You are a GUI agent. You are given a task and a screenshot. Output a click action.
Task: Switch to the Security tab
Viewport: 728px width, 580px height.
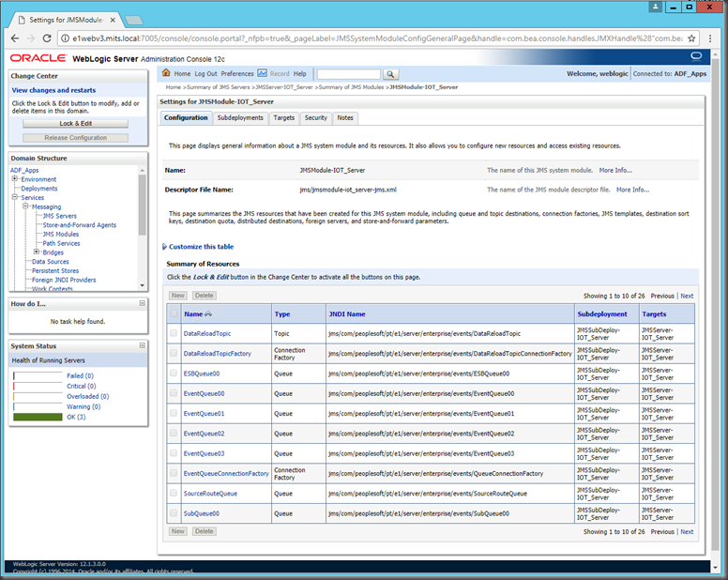coord(316,118)
